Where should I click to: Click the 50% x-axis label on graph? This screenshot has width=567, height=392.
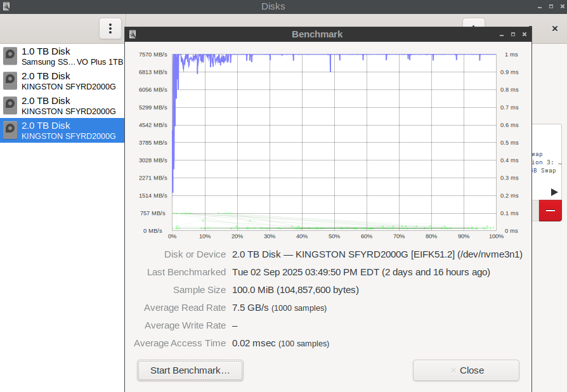[x=334, y=237]
